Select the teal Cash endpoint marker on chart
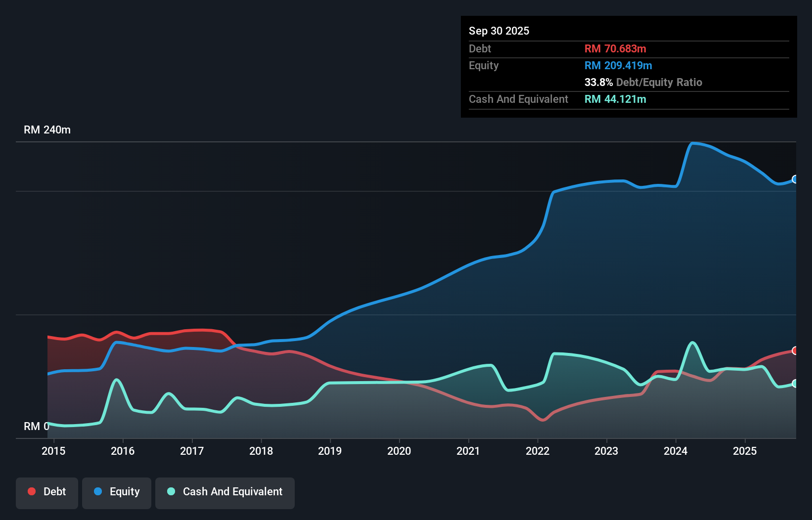The width and height of the screenshot is (812, 520). (795, 383)
